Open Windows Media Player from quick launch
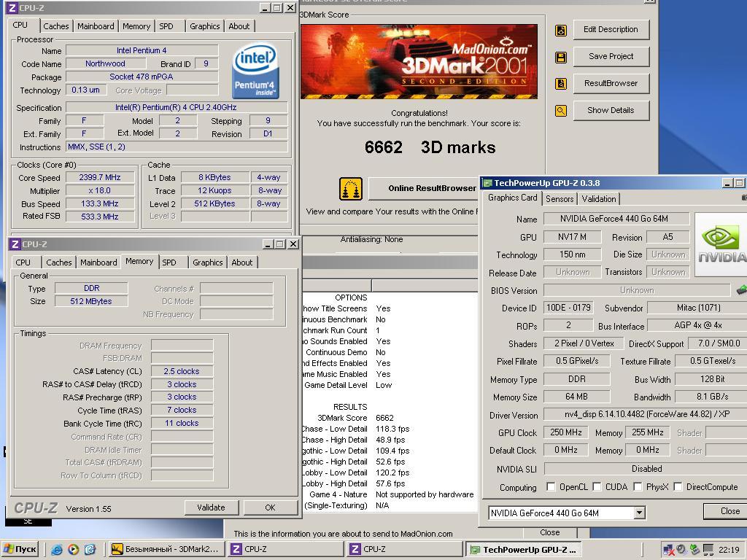This screenshot has height=560, width=747. point(73,550)
